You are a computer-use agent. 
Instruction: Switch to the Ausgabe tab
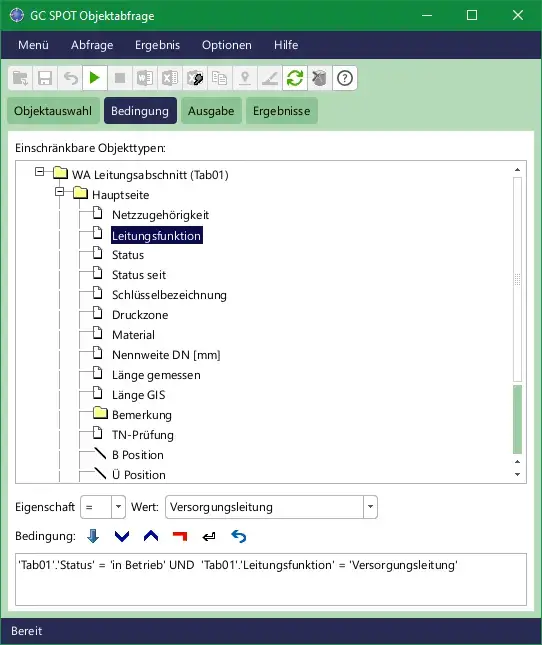point(211,111)
